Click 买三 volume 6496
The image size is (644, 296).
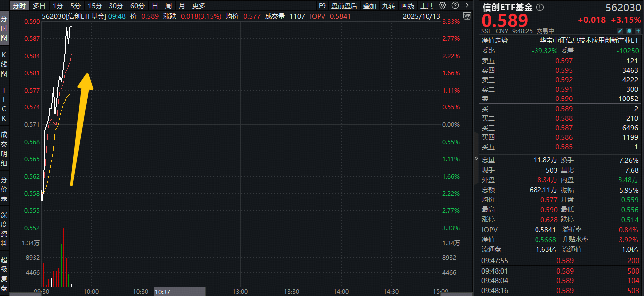pos(630,128)
